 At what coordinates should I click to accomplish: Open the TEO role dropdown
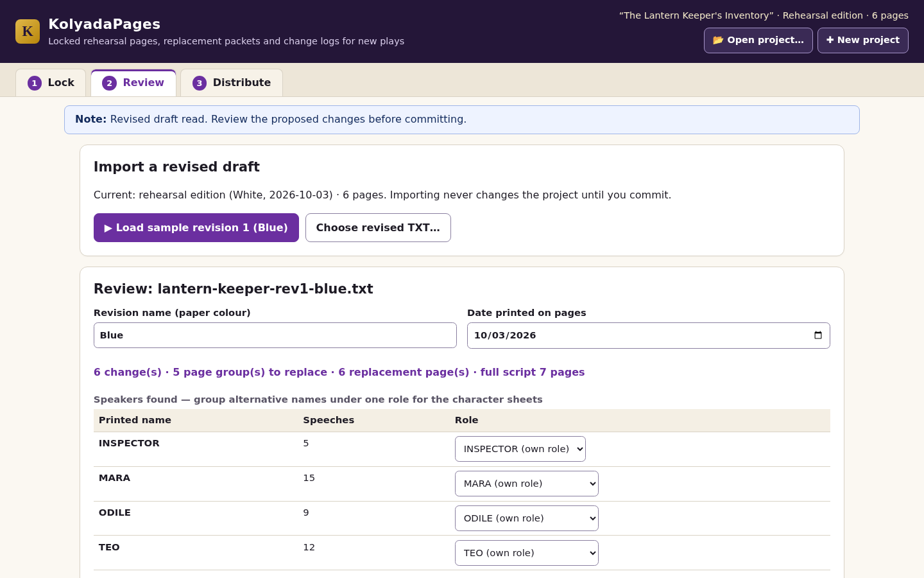click(x=527, y=553)
